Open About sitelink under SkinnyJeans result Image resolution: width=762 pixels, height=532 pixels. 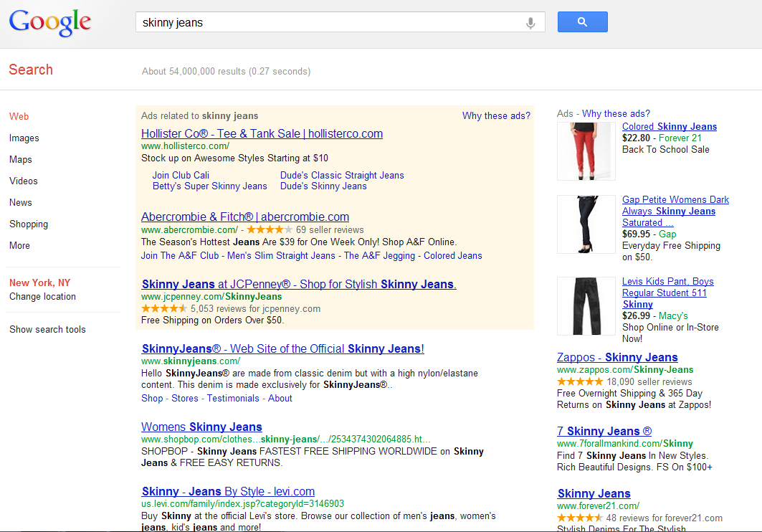click(280, 399)
